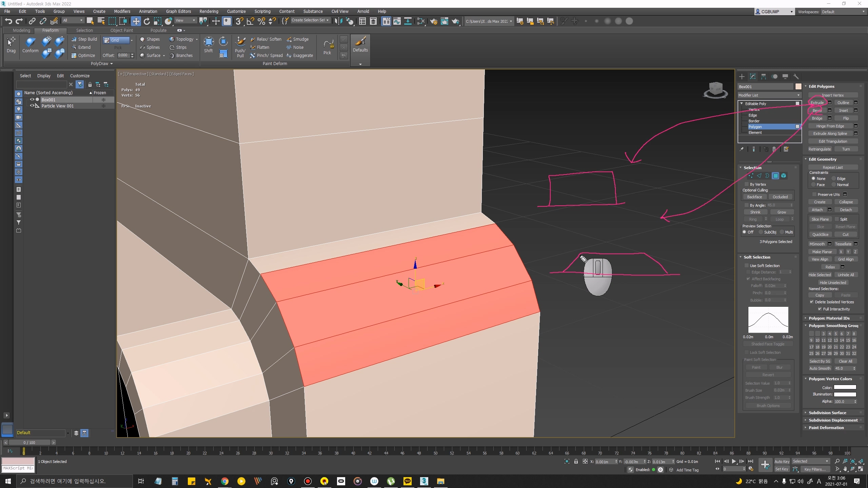This screenshot has height=488, width=868.
Task: Click the Select and Move tool
Action: pyautogui.click(x=136, y=21)
